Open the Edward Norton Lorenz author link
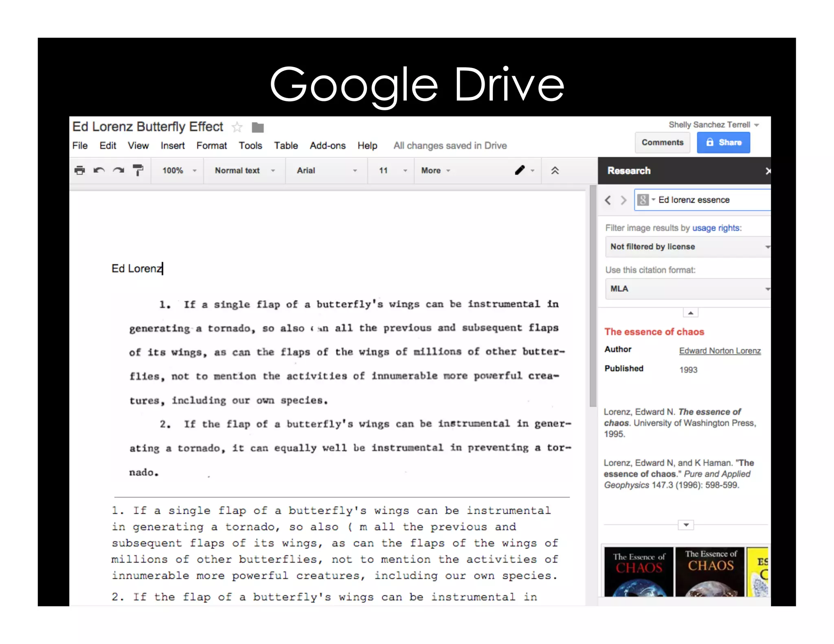The width and height of the screenshot is (834, 644). (720, 351)
